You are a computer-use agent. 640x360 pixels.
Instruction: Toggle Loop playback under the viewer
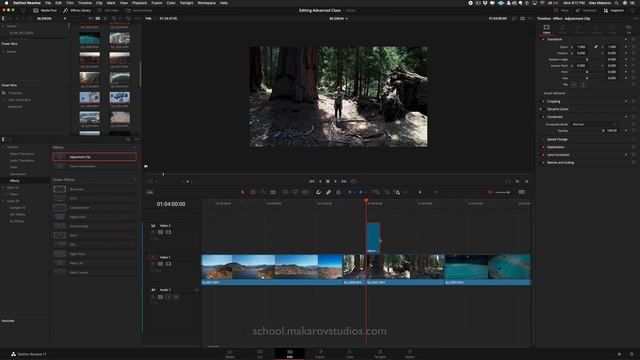tap(354, 181)
